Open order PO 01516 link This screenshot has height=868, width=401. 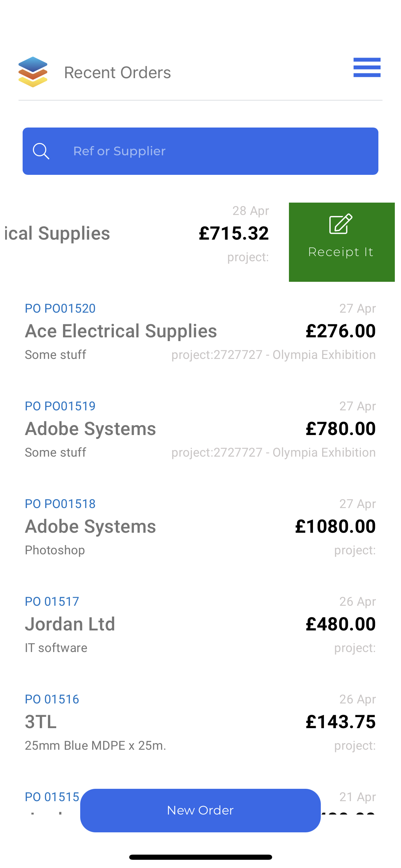(52, 699)
